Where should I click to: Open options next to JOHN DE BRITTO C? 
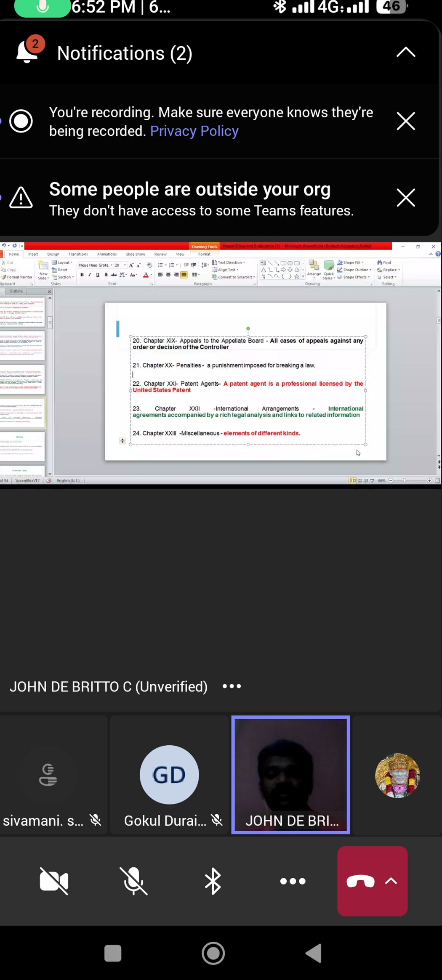[x=232, y=686]
